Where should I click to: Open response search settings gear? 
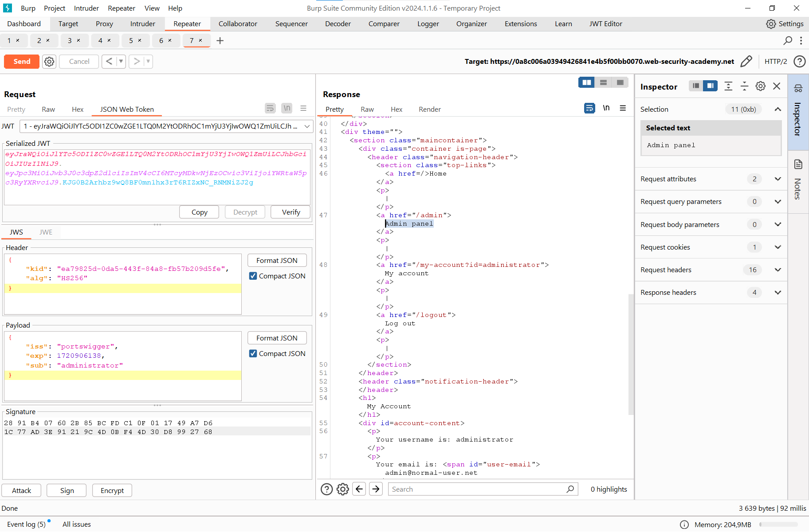coord(343,489)
